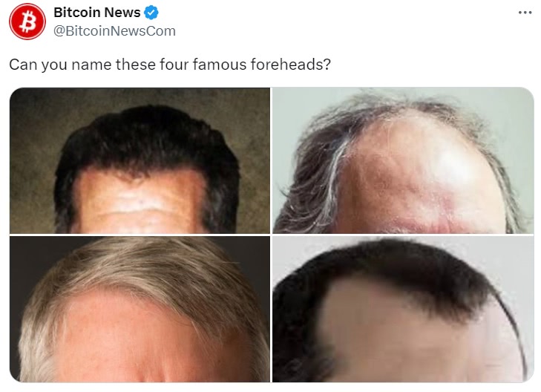Open the top-left photo with black hair
The width and height of the screenshot is (541, 392).
tap(140, 160)
